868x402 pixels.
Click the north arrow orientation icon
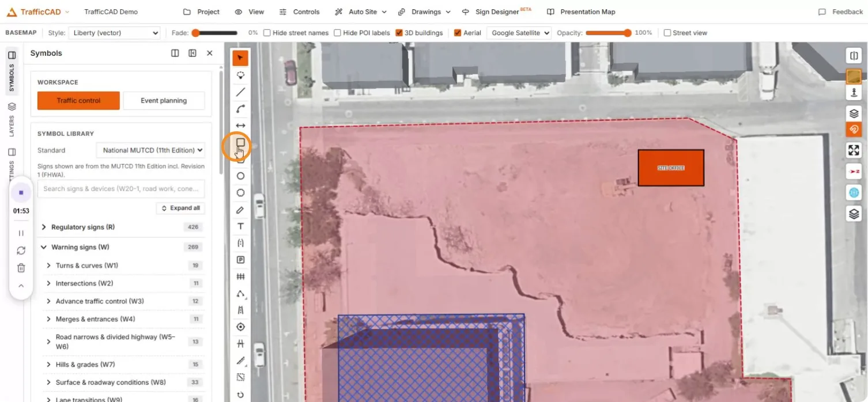point(854,171)
